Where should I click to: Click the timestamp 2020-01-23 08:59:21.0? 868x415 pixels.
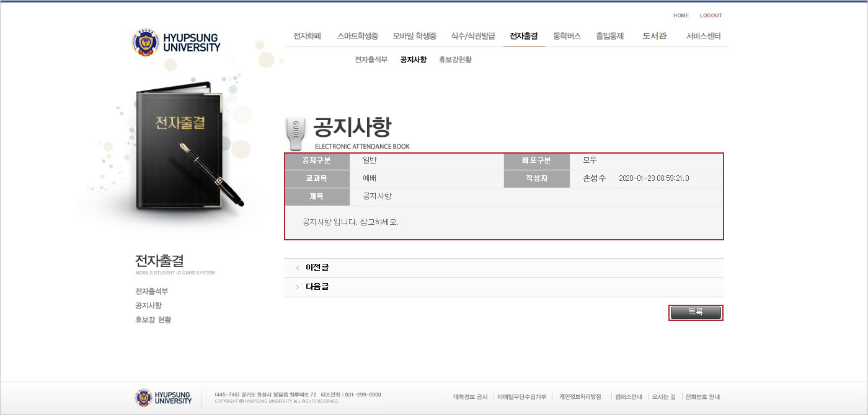click(654, 178)
